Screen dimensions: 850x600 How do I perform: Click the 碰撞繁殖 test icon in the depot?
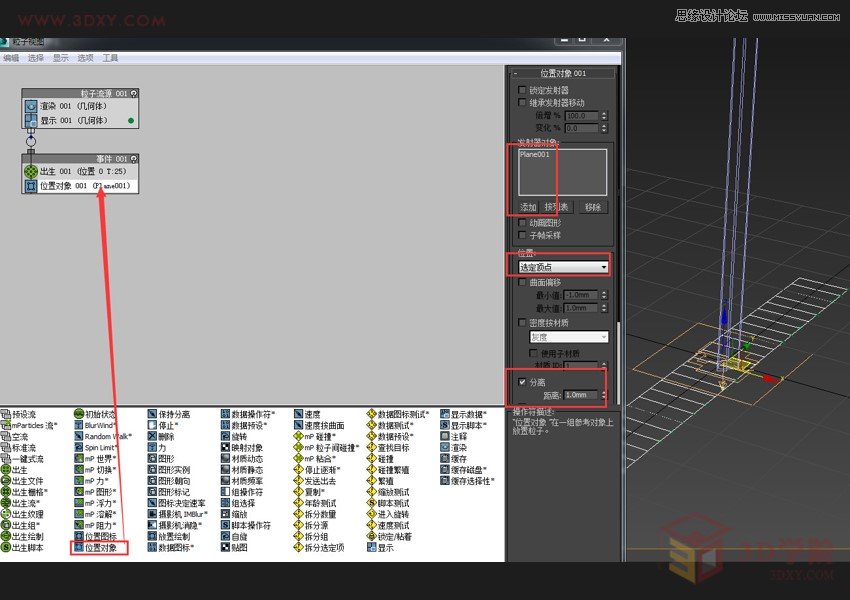(x=371, y=469)
